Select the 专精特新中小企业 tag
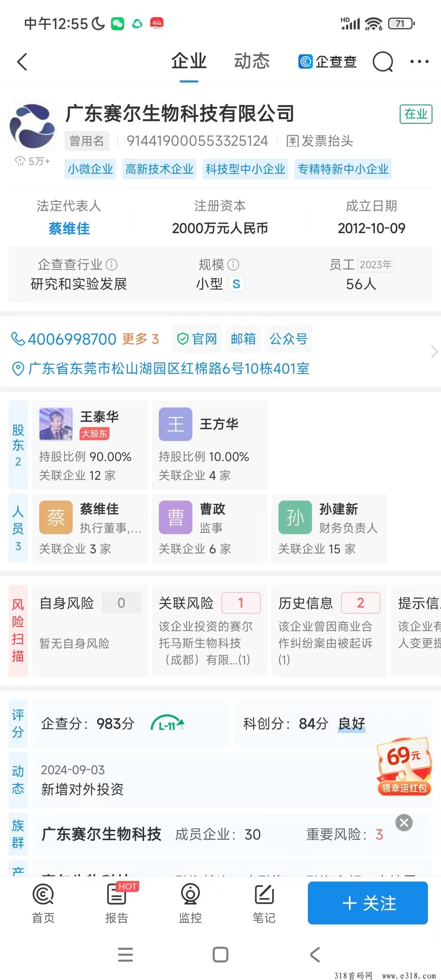 pyautogui.click(x=343, y=169)
